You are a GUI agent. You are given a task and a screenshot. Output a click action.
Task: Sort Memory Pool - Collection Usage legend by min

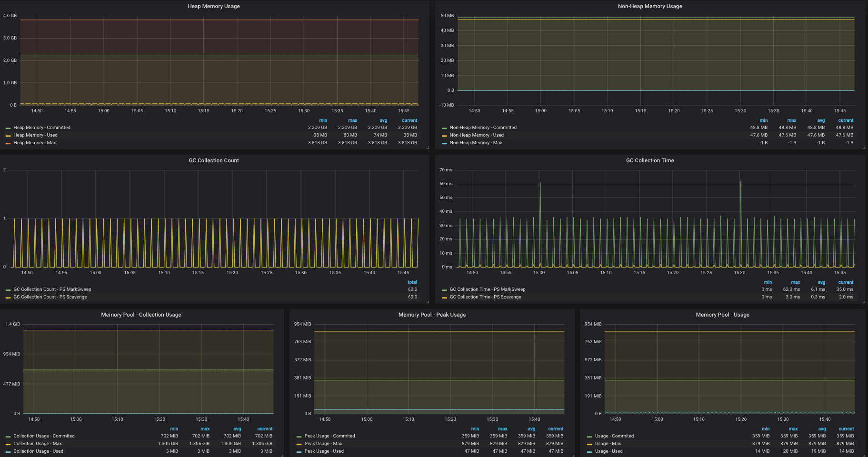174,429
